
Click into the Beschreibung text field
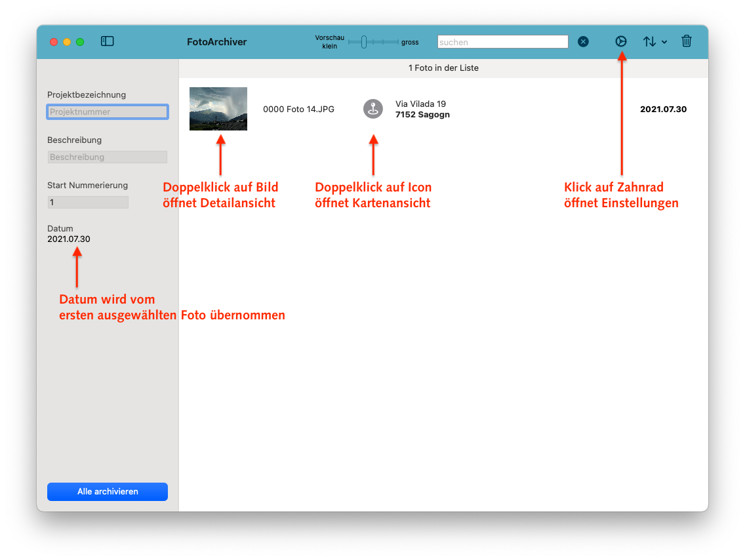[108, 157]
